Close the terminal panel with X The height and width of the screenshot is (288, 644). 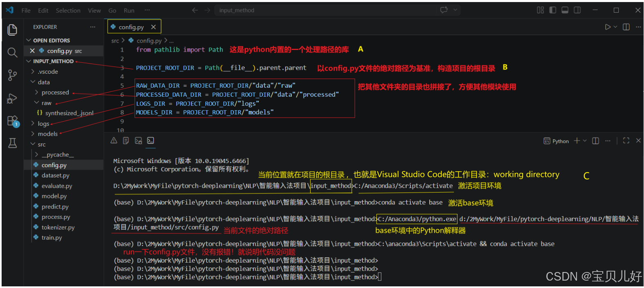pyautogui.click(x=638, y=141)
